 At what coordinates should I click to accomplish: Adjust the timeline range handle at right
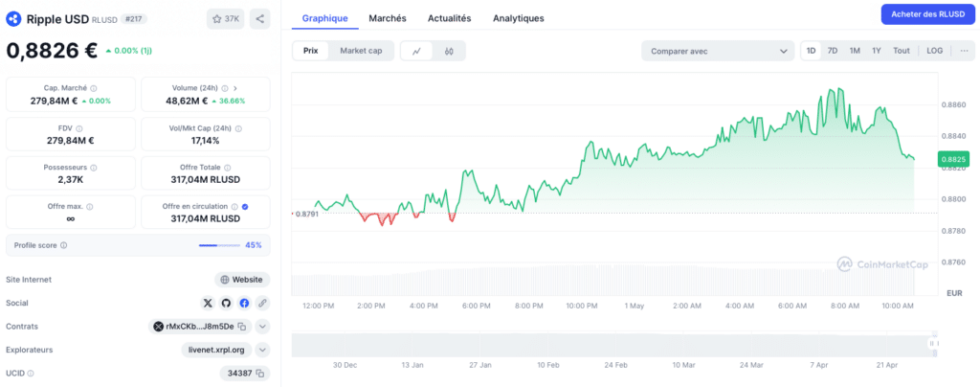934,343
